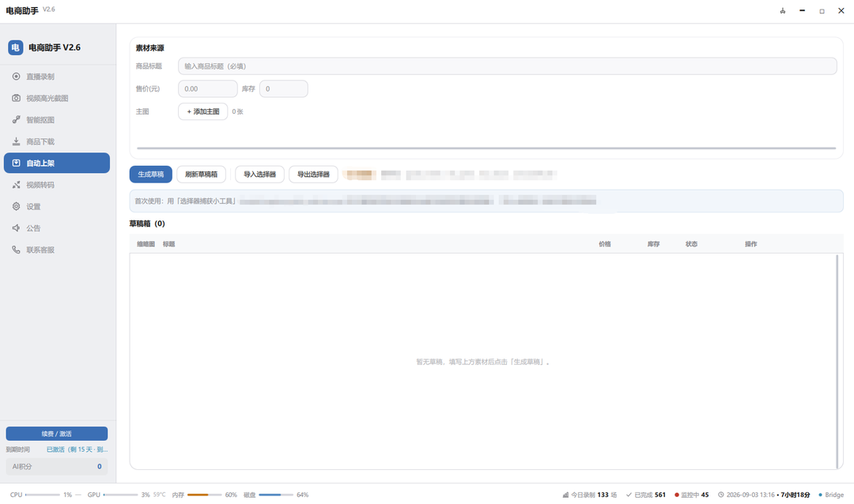
Task: Click the GPU usage bar
Action: coord(120,495)
